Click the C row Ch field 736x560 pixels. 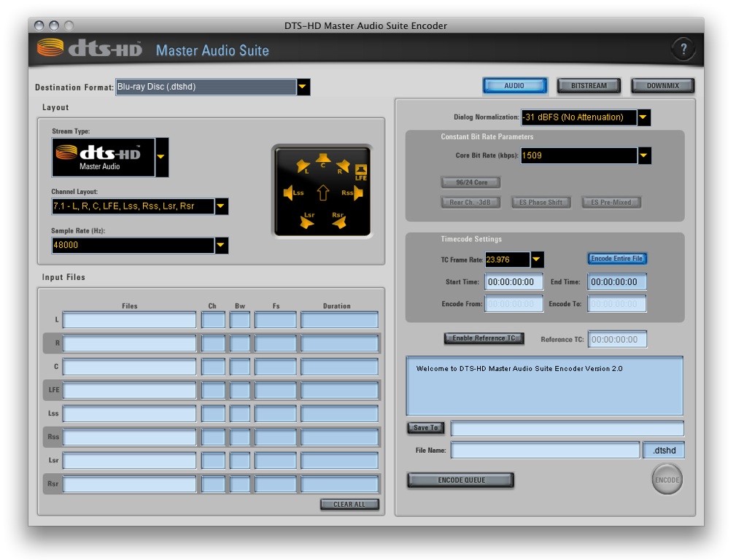point(213,367)
